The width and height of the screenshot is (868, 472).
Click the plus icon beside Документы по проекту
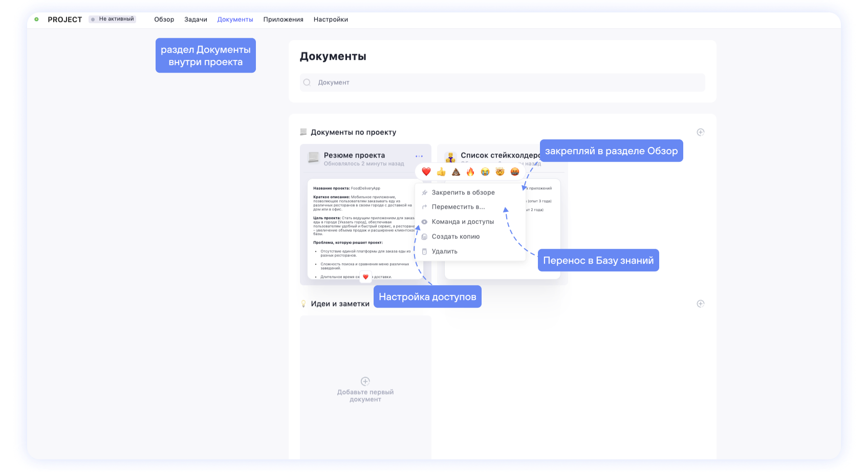pos(701,132)
